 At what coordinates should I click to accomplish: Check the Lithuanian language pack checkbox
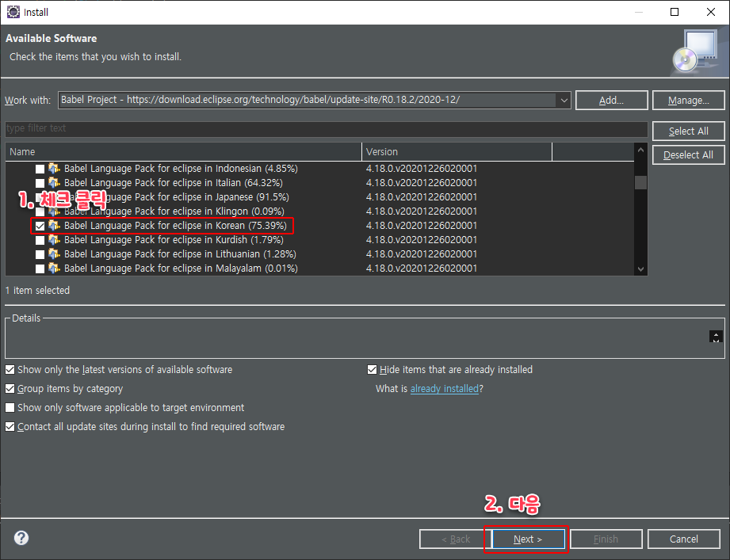[40, 255]
